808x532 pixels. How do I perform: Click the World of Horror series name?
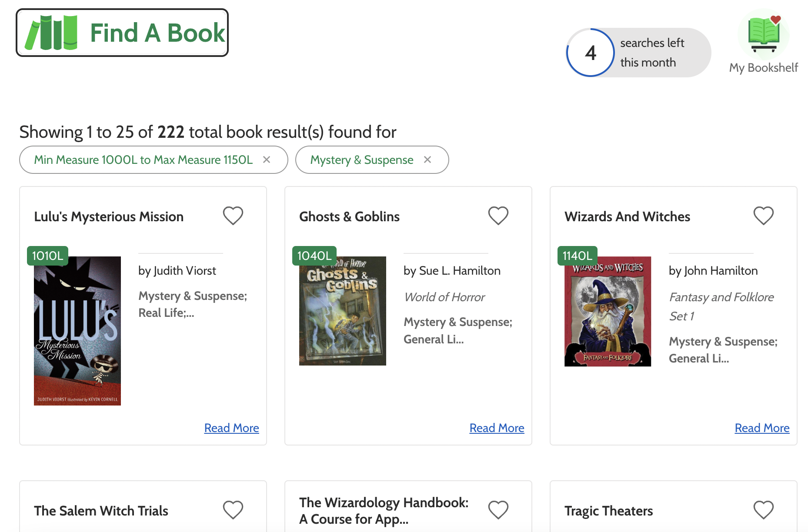[x=444, y=297]
